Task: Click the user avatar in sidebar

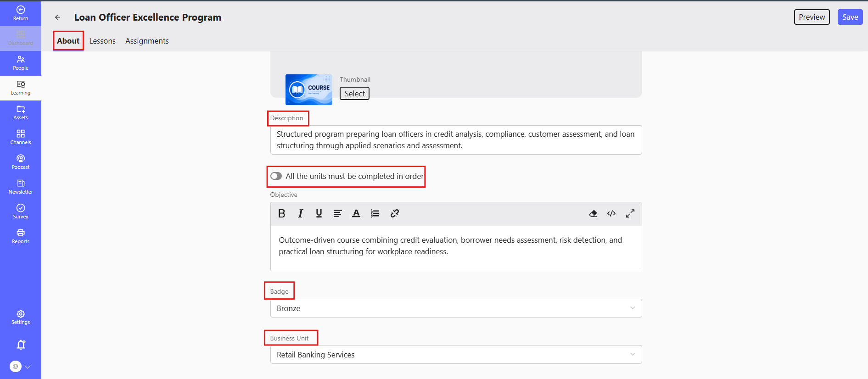Action: pos(16,367)
